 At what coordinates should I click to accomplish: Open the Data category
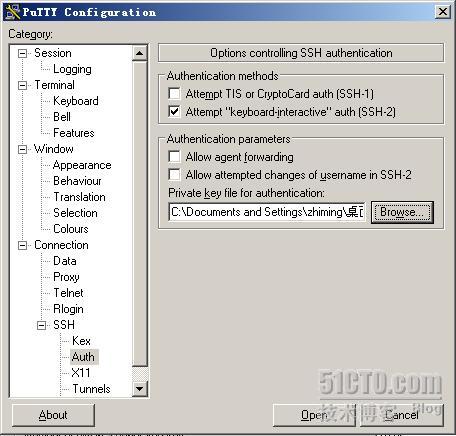coord(65,261)
